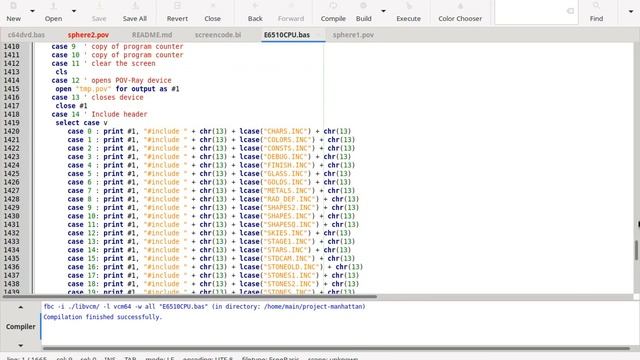Click the 'cls' statement on line 1413
640x360 pixels.
[x=61, y=72]
